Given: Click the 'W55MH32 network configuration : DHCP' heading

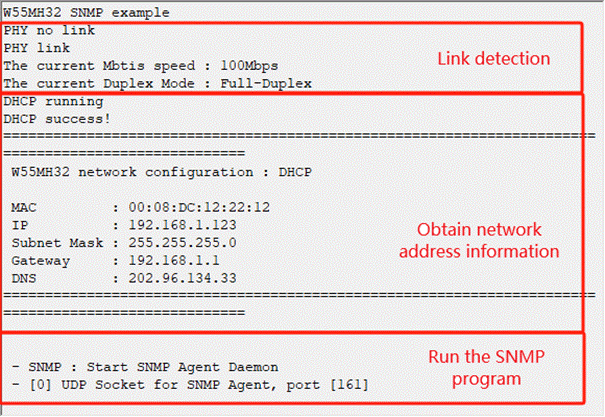Looking at the screenshot, I should click(162, 172).
